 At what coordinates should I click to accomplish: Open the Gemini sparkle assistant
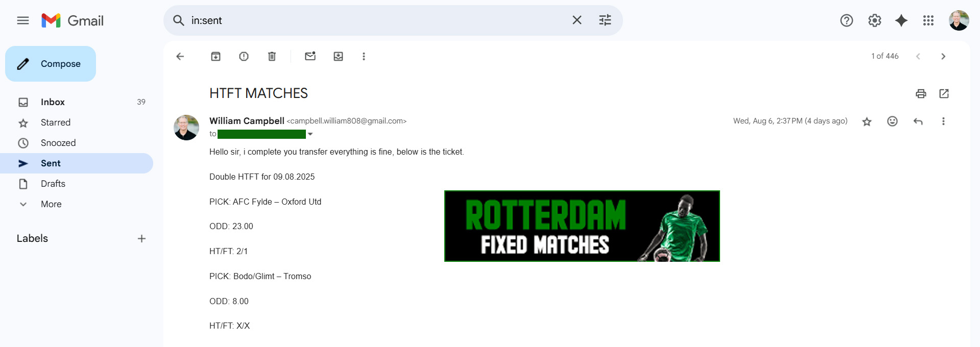tap(901, 20)
